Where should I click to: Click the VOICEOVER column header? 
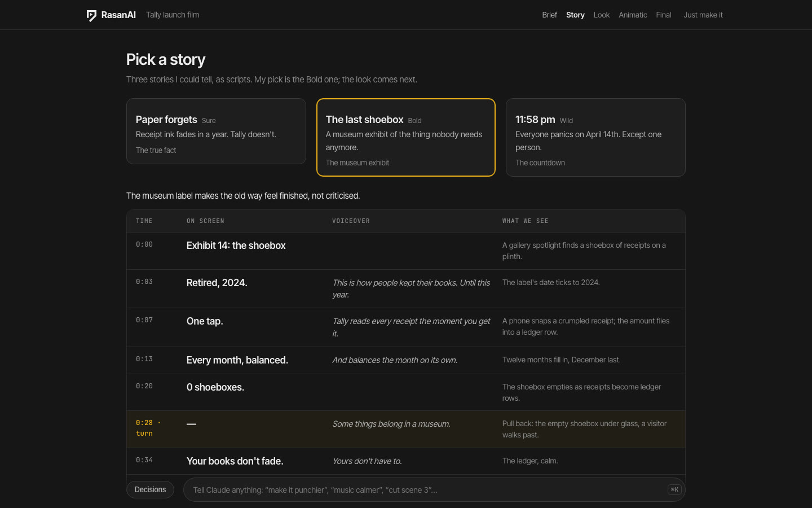(351, 221)
